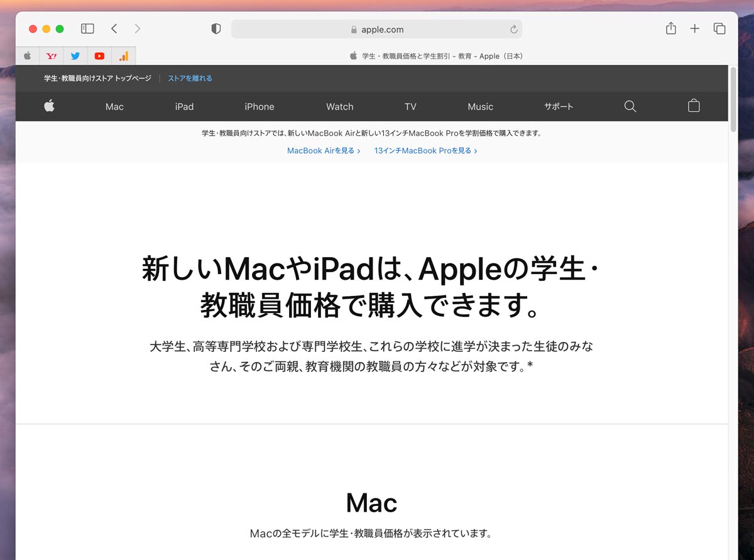Open the shopping bag icon
Screen dimensions: 754x560
pyautogui.click(x=694, y=106)
